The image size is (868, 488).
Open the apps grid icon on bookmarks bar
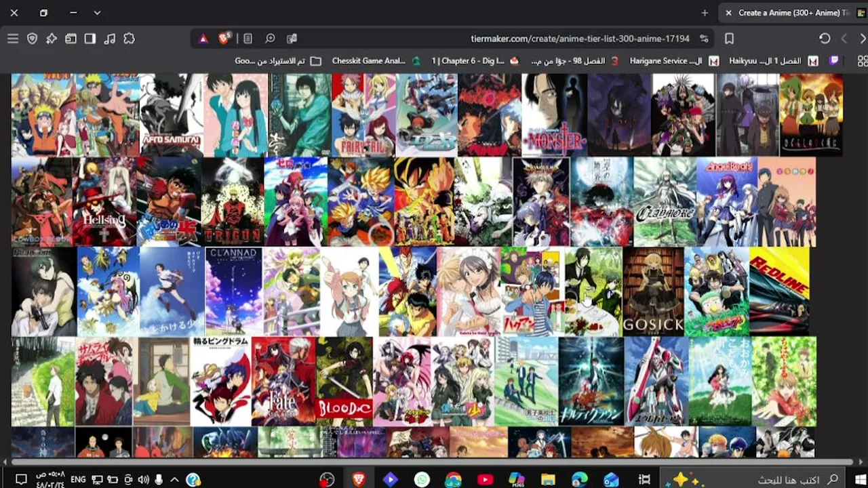[x=863, y=61]
